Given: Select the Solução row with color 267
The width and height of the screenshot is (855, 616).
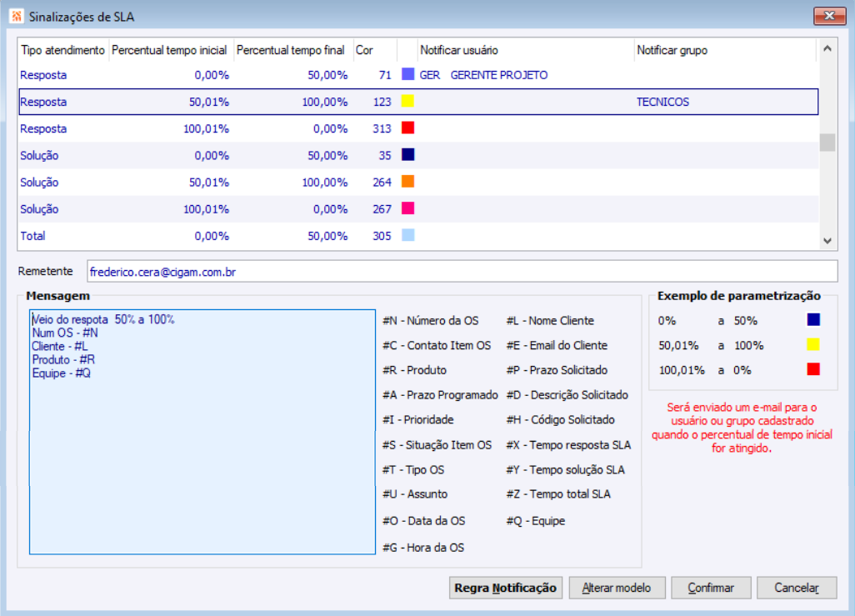Looking at the screenshot, I should [x=418, y=209].
